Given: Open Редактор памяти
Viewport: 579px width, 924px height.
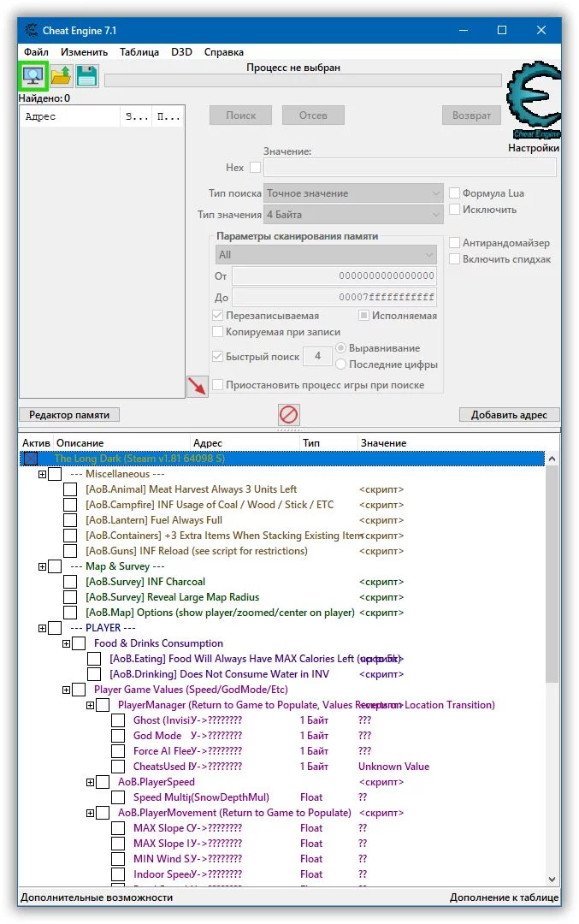Looking at the screenshot, I should [x=69, y=415].
